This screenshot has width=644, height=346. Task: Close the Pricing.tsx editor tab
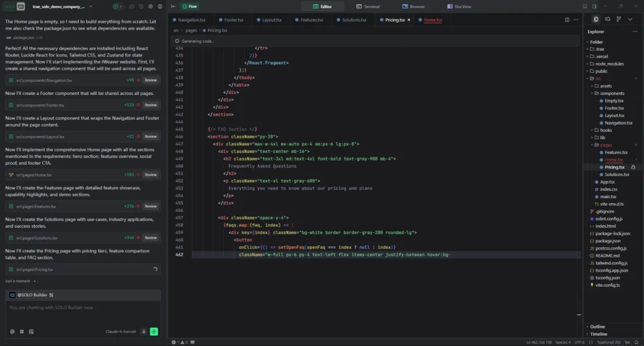(409, 20)
